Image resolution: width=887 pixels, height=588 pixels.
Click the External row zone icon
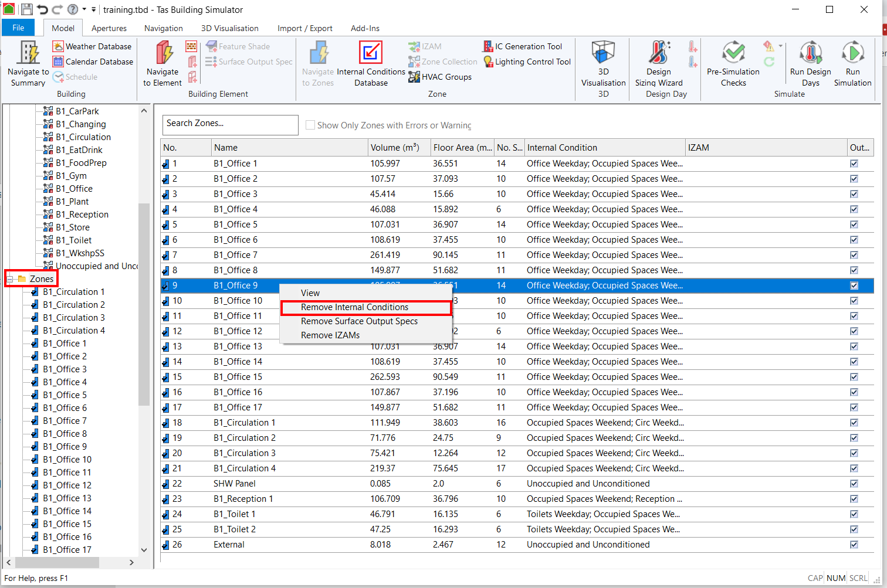[x=166, y=545]
